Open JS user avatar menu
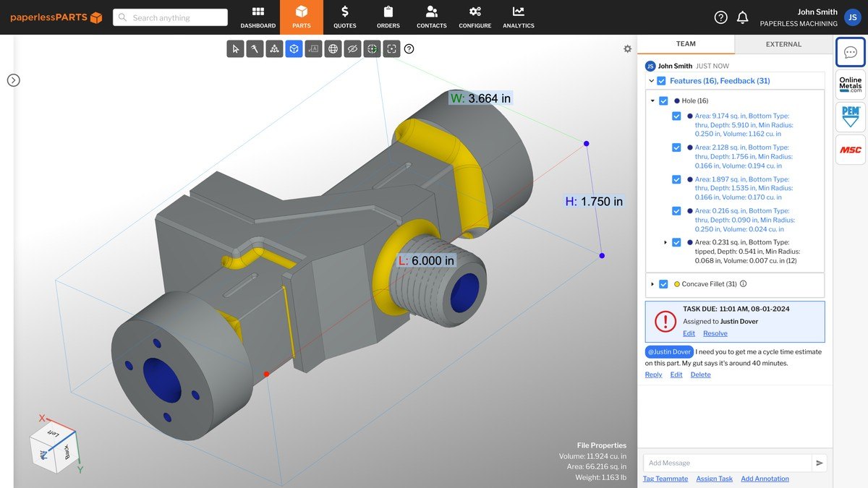 tap(852, 17)
